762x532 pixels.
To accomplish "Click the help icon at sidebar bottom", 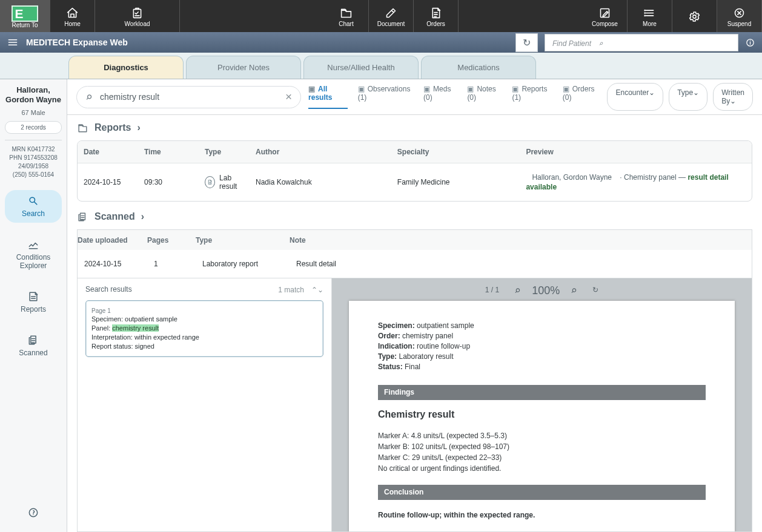I will point(33,513).
